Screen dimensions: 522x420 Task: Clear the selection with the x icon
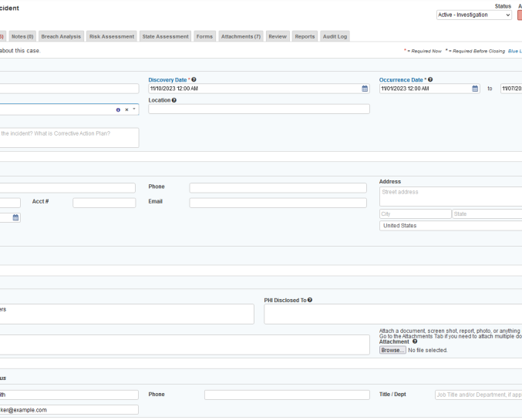pos(126,109)
